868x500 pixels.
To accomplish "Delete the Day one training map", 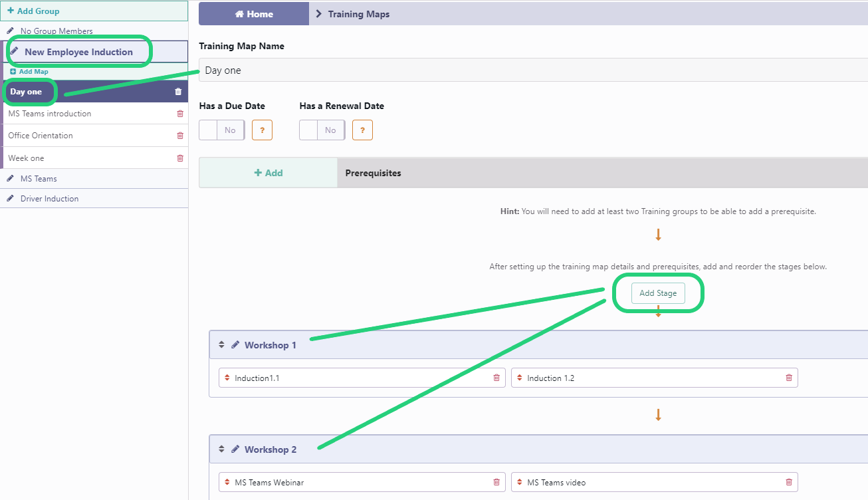I will coord(177,91).
